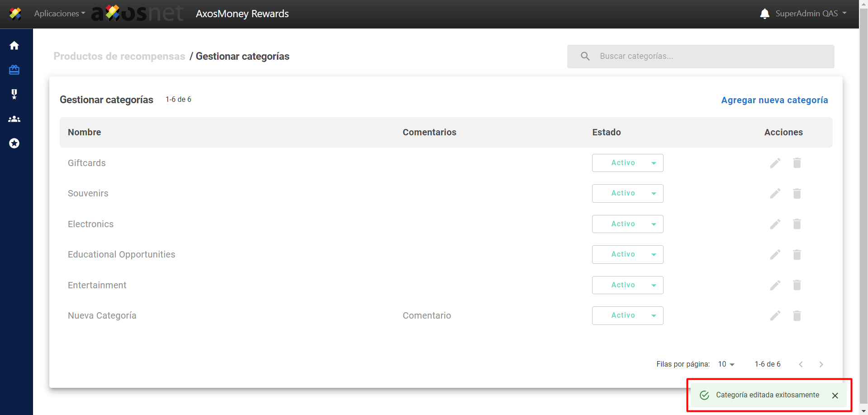Go to Productos de recompensas breadcrumb

119,56
